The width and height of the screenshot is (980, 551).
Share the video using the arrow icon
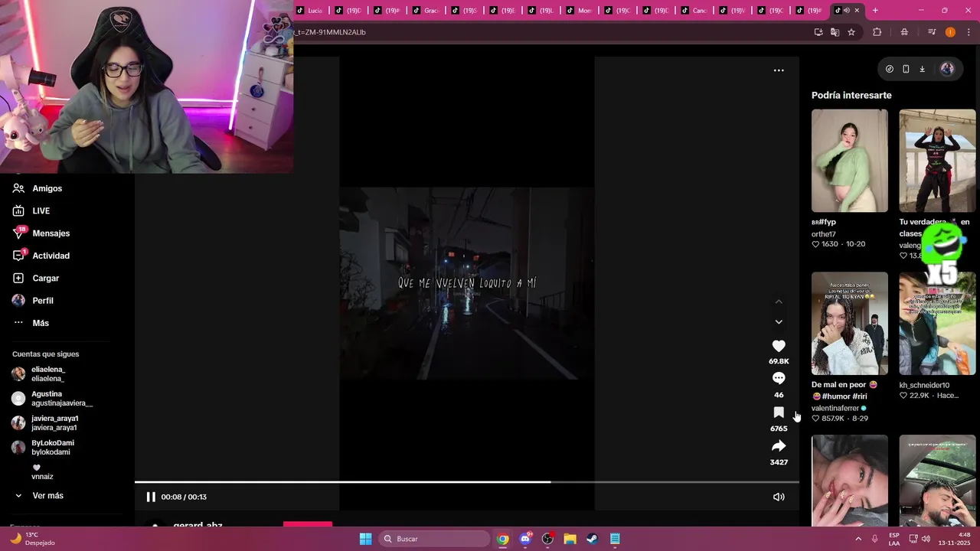779,446
